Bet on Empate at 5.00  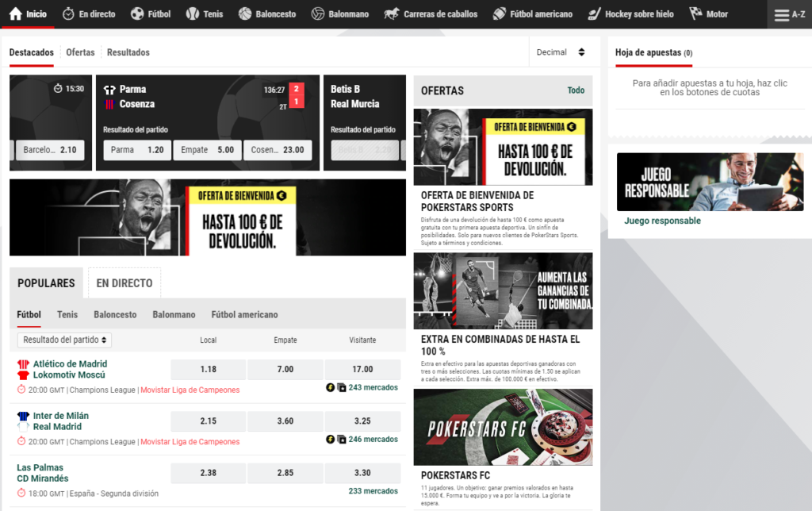tap(207, 150)
